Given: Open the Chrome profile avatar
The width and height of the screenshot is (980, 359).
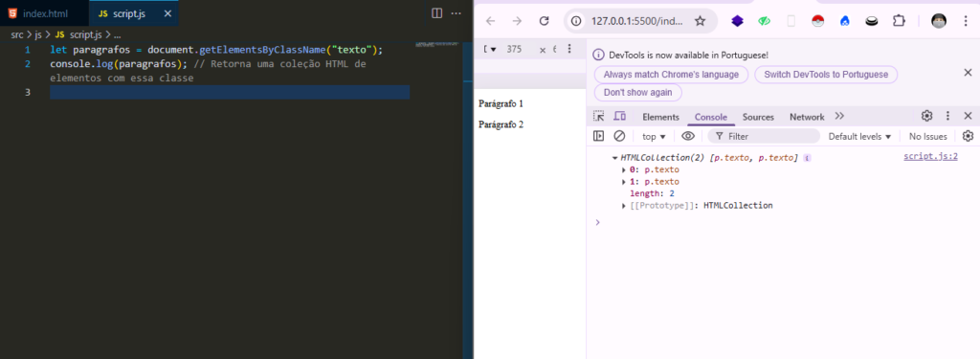Looking at the screenshot, I should pyautogui.click(x=939, y=21).
